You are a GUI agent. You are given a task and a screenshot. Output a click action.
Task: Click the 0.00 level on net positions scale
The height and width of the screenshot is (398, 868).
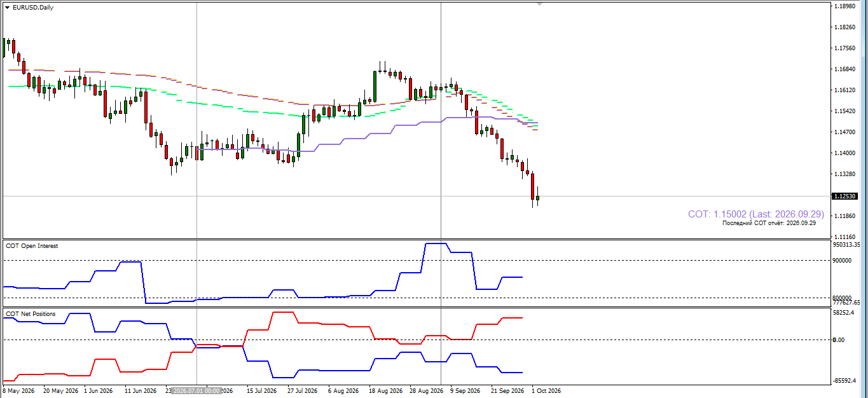coord(839,340)
